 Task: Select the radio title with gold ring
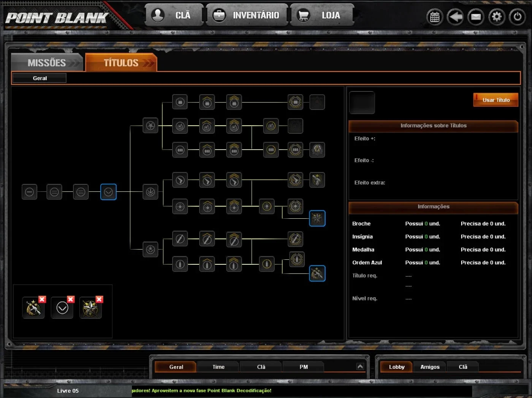pyautogui.click(x=271, y=126)
